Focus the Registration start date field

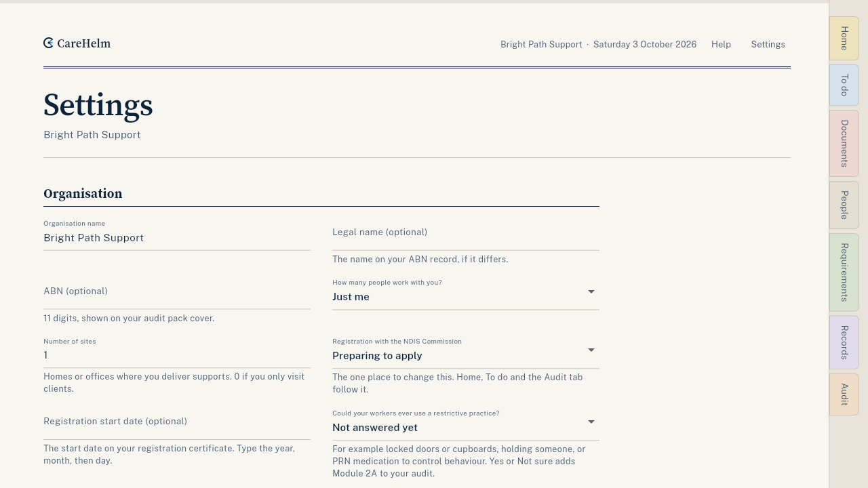coord(177,424)
